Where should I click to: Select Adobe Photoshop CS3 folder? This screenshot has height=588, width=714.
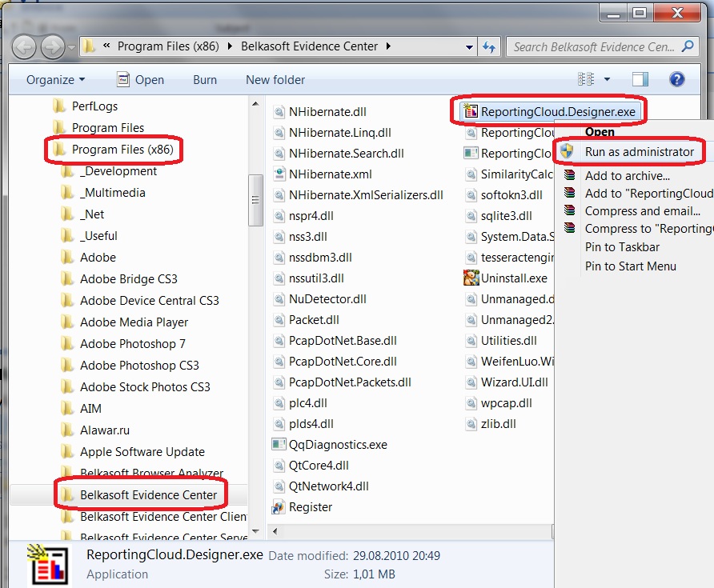click(x=139, y=366)
